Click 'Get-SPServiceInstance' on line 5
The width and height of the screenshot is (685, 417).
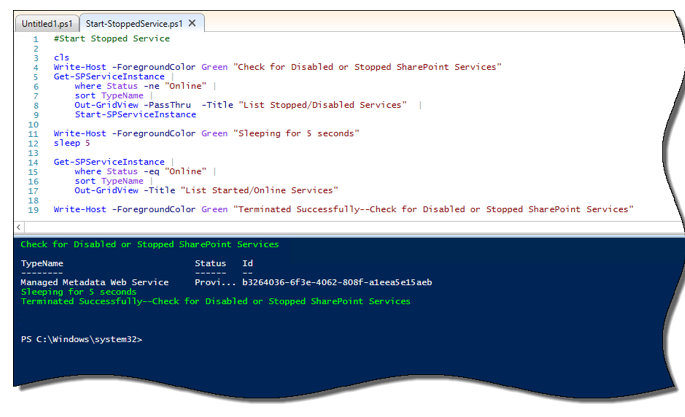[109, 76]
